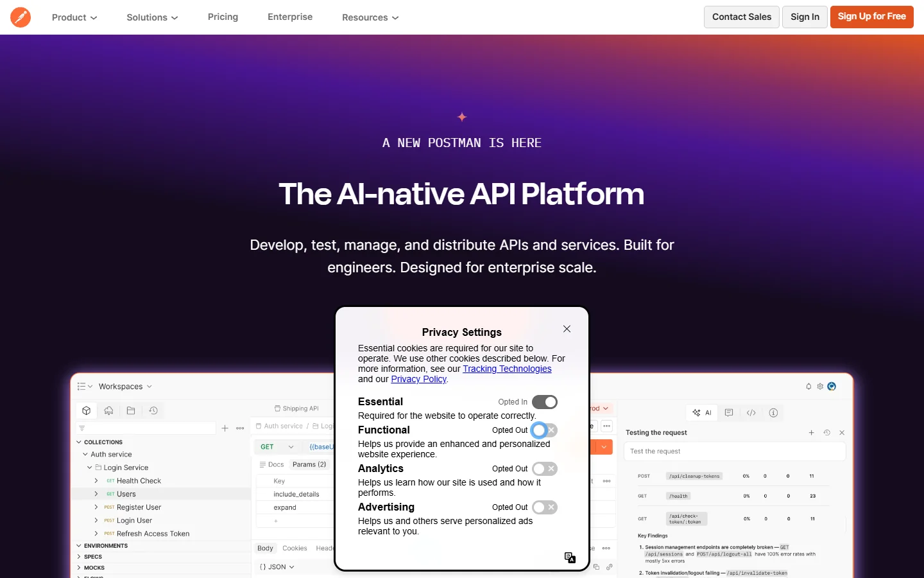Go to Pricing page
Image resolution: width=924 pixels, height=578 pixels.
pos(223,17)
